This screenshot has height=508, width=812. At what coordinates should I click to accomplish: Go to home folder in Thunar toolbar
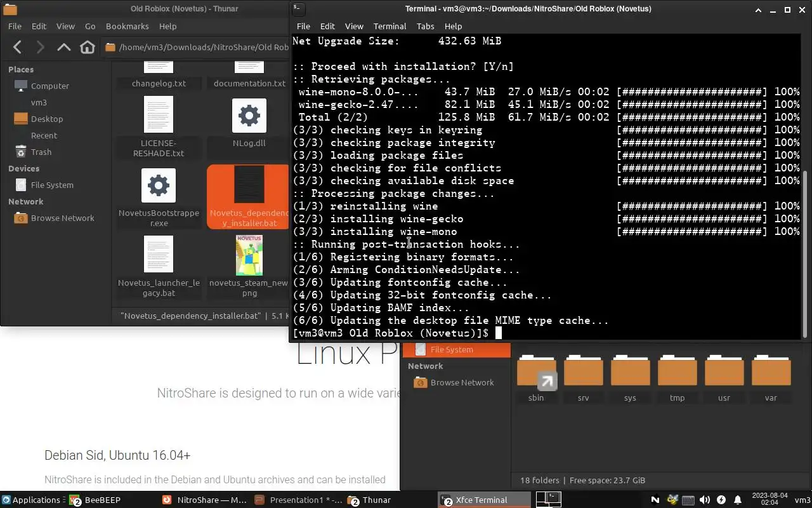pos(88,47)
